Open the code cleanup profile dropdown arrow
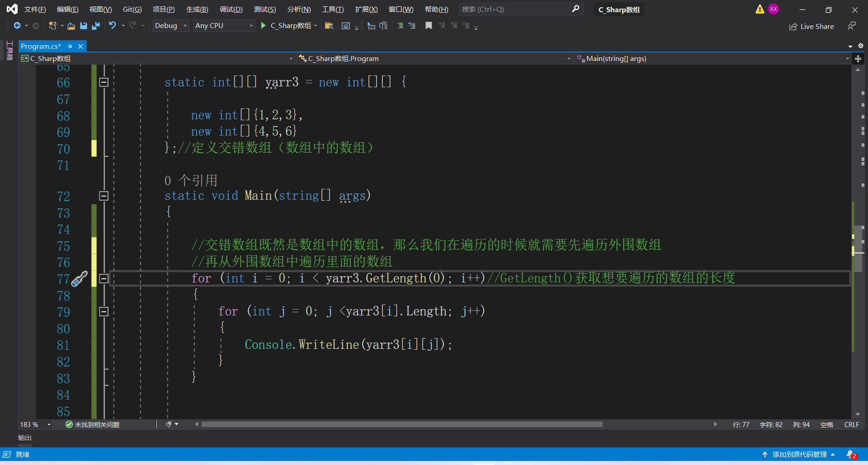 tap(177, 424)
